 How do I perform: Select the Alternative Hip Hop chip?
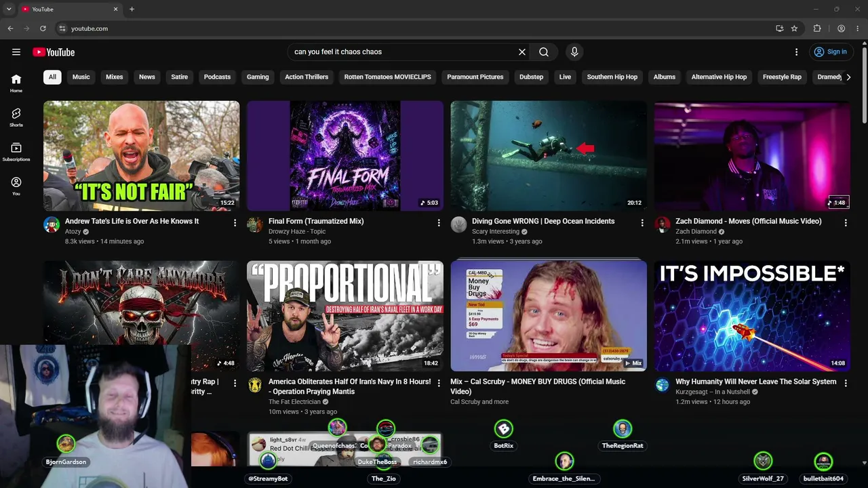[719, 77]
